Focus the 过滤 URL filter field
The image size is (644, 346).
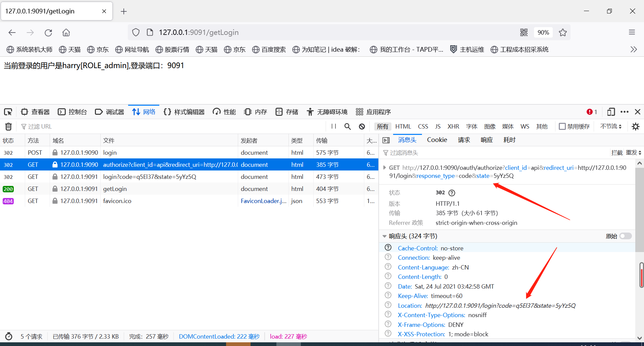click(x=171, y=127)
